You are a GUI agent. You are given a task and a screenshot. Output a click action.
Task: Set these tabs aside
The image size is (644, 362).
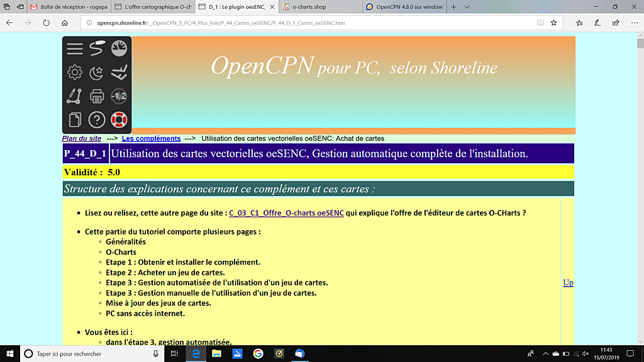pos(19,6)
